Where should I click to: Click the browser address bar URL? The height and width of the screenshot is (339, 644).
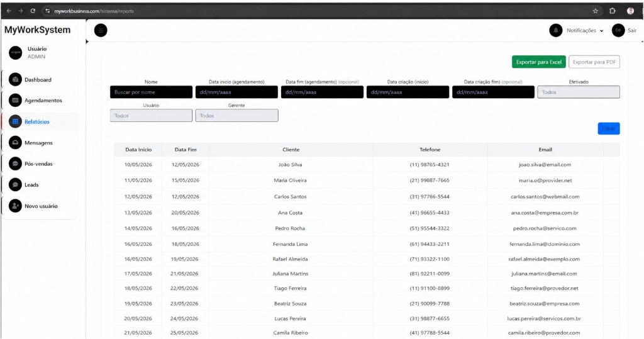[94, 11]
